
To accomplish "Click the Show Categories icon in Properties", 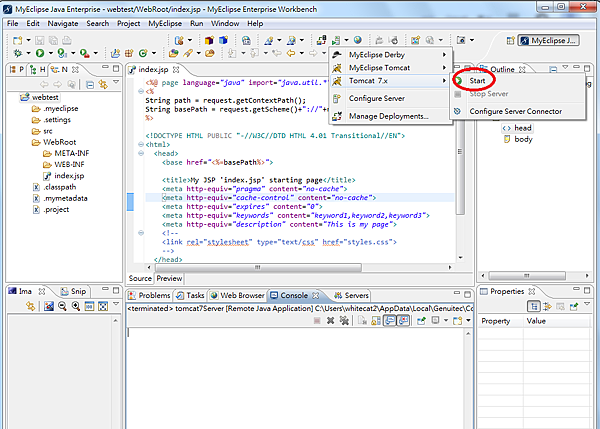I will coord(534,306).
